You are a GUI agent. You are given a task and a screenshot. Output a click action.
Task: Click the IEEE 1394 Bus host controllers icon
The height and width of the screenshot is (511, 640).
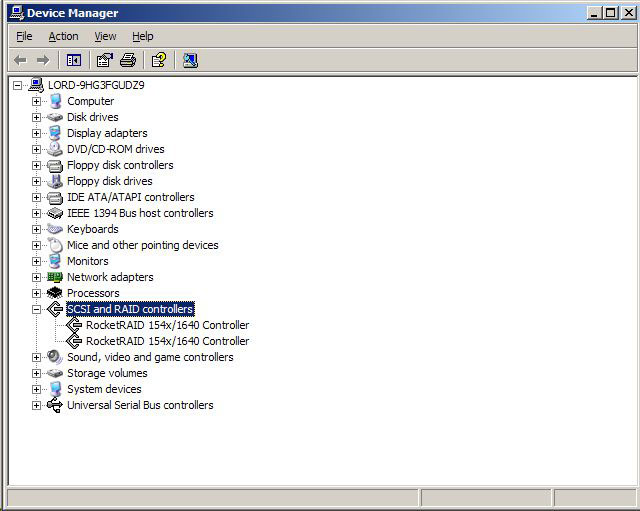point(55,213)
